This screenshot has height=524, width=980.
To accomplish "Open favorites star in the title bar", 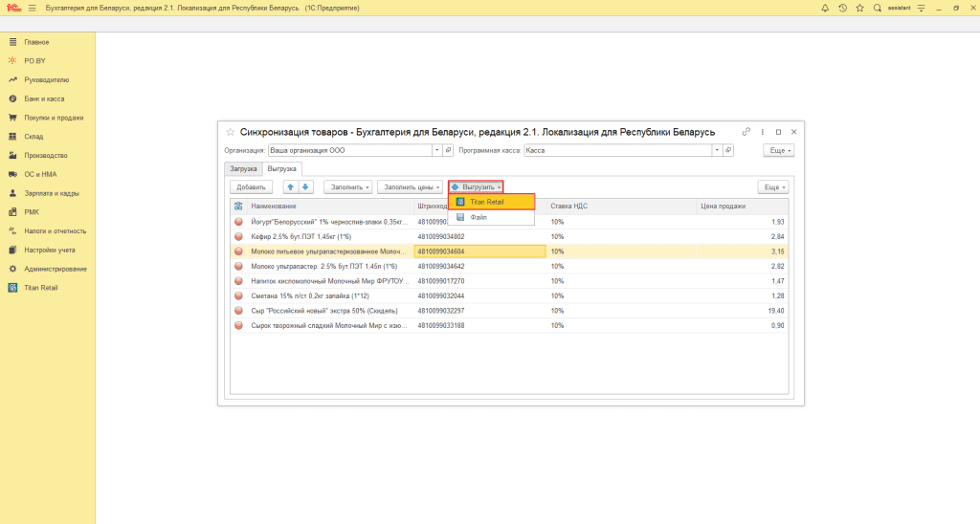I will [860, 8].
